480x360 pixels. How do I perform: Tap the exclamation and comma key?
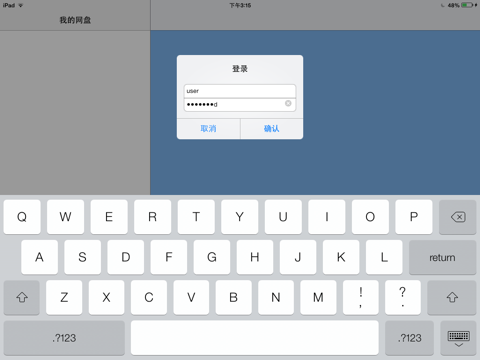point(361,297)
